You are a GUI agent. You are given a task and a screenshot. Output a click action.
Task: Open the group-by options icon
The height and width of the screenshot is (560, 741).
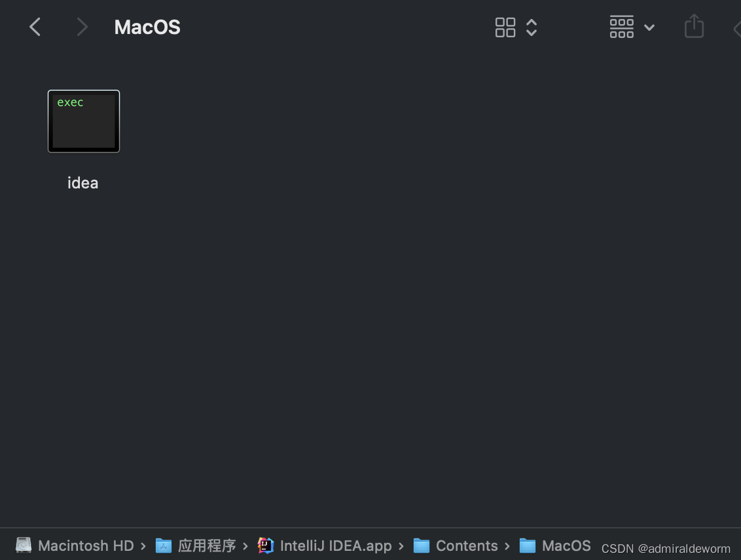click(x=621, y=27)
